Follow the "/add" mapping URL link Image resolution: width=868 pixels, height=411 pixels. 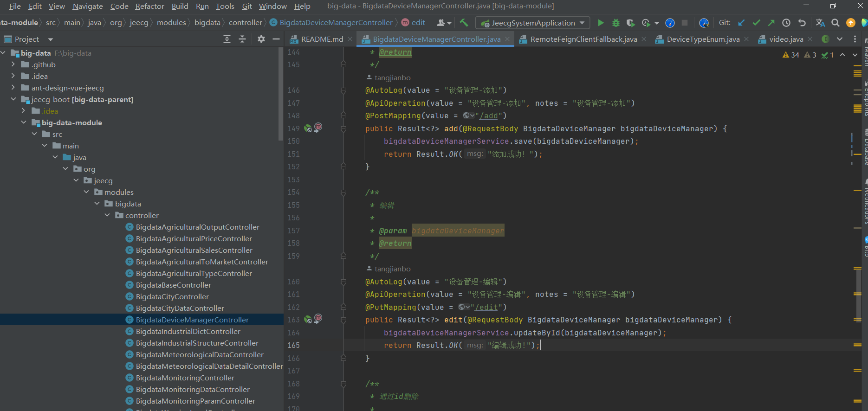click(x=489, y=116)
